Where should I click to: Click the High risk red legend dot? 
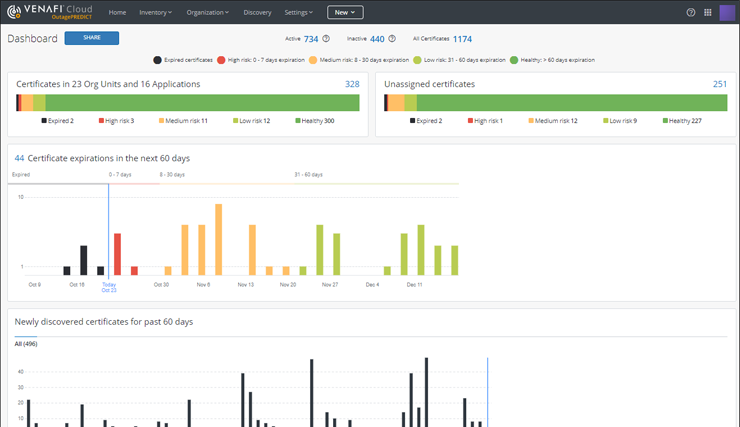221,60
